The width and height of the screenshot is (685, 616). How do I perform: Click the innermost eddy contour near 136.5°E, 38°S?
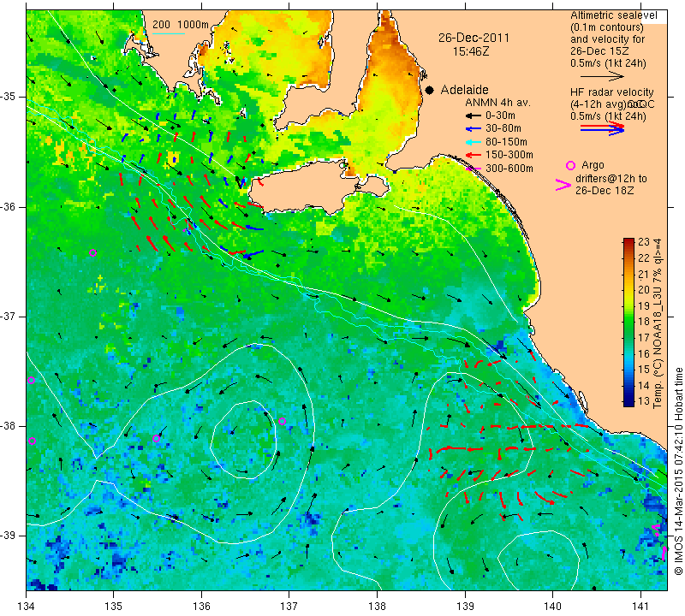(x=244, y=440)
